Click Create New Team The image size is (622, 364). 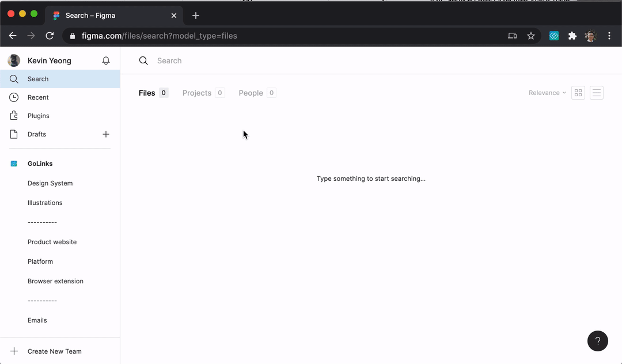coord(54,351)
